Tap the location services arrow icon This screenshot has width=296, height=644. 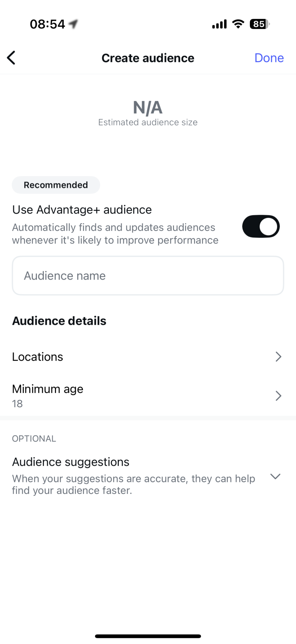click(74, 24)
